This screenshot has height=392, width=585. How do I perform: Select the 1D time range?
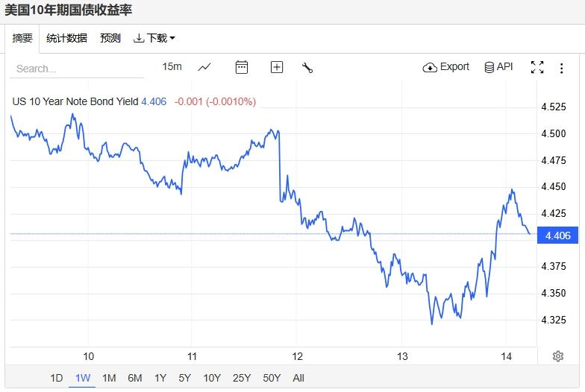coord(57,379)
